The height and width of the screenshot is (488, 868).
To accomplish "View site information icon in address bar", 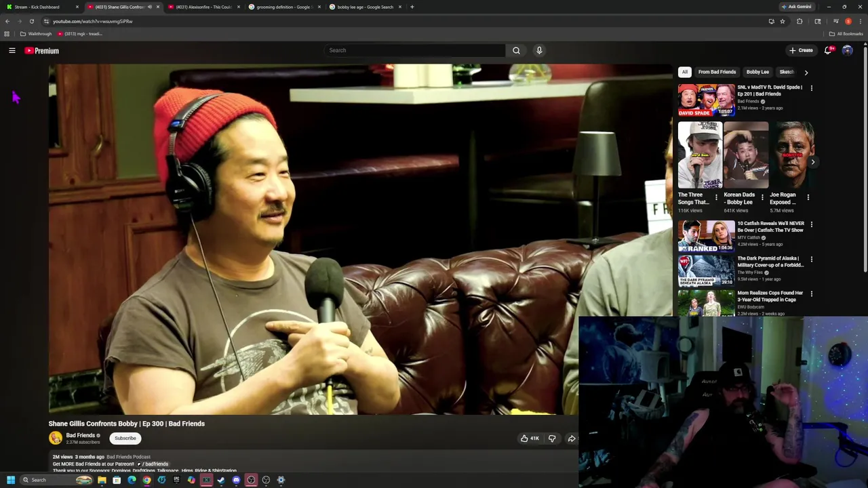I will [x=46, y=21].
